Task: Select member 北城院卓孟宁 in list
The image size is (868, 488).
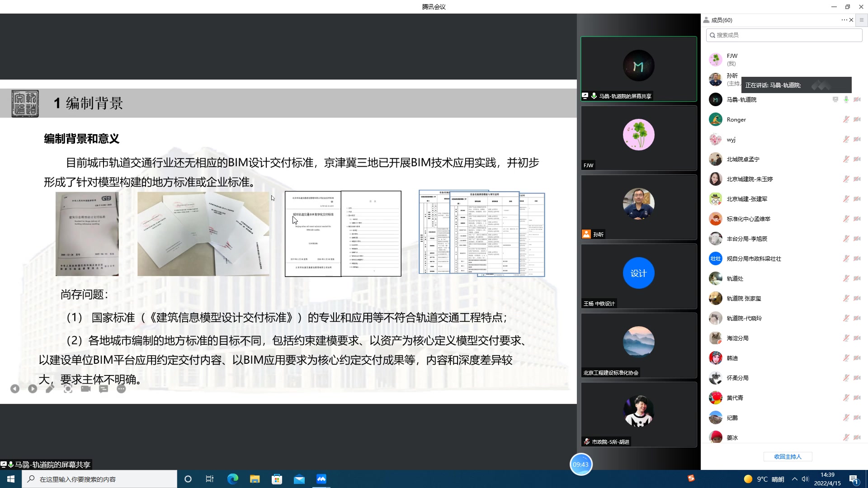Action: (784, 159)
